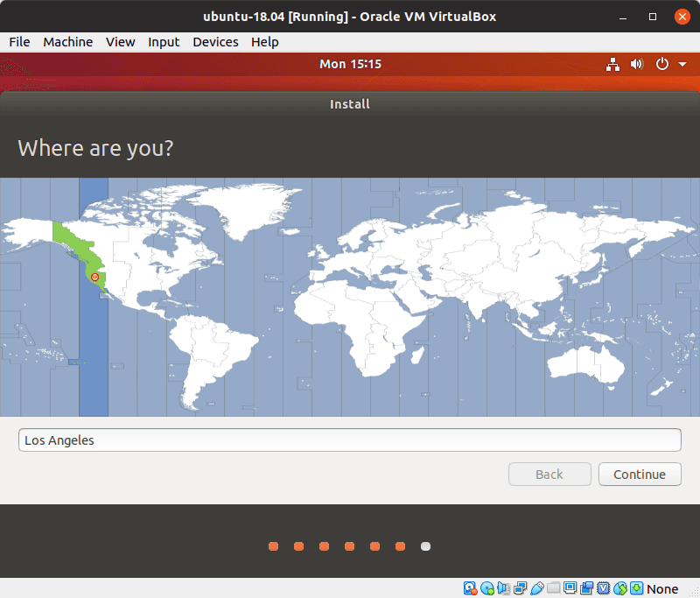The height and width of the screenshot is (598, 700).
Task: Minimize the VirtualBox window
Action: click(x=623, y=17)
